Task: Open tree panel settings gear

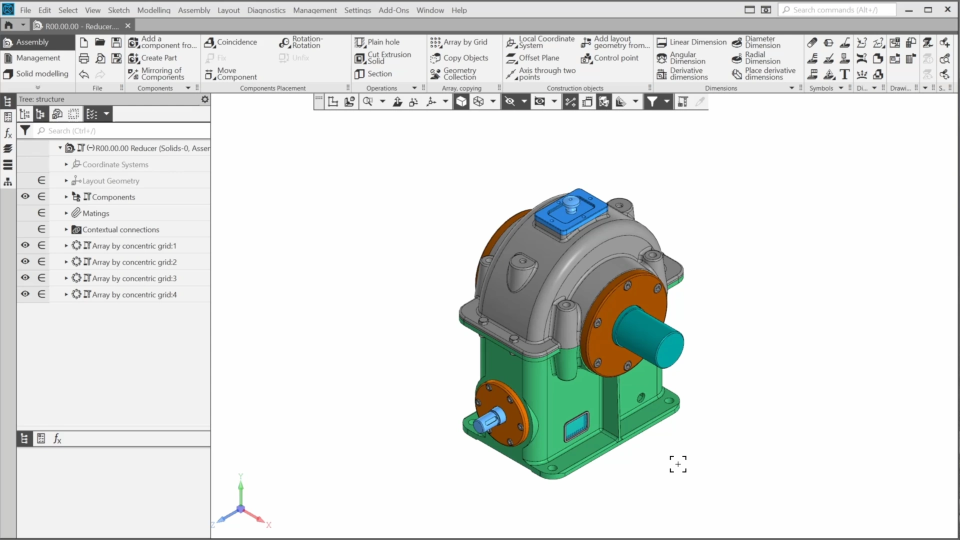Action: coord(205,99)
